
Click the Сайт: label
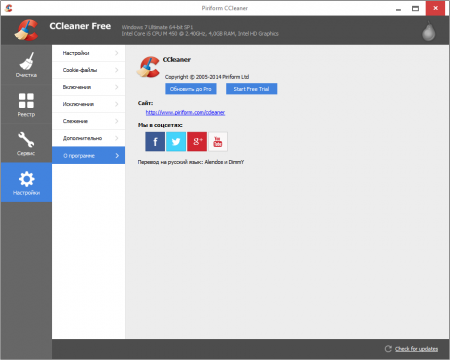point(145,103)
